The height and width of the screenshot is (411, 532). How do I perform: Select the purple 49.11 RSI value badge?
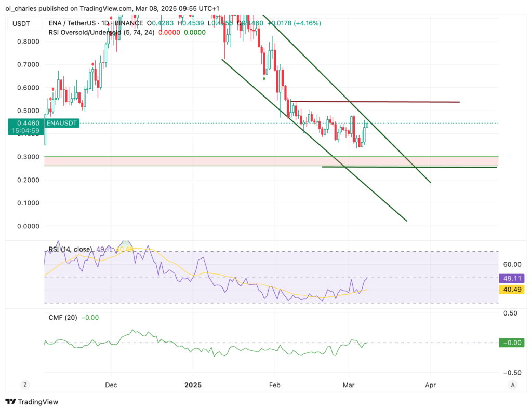point(511,279)
